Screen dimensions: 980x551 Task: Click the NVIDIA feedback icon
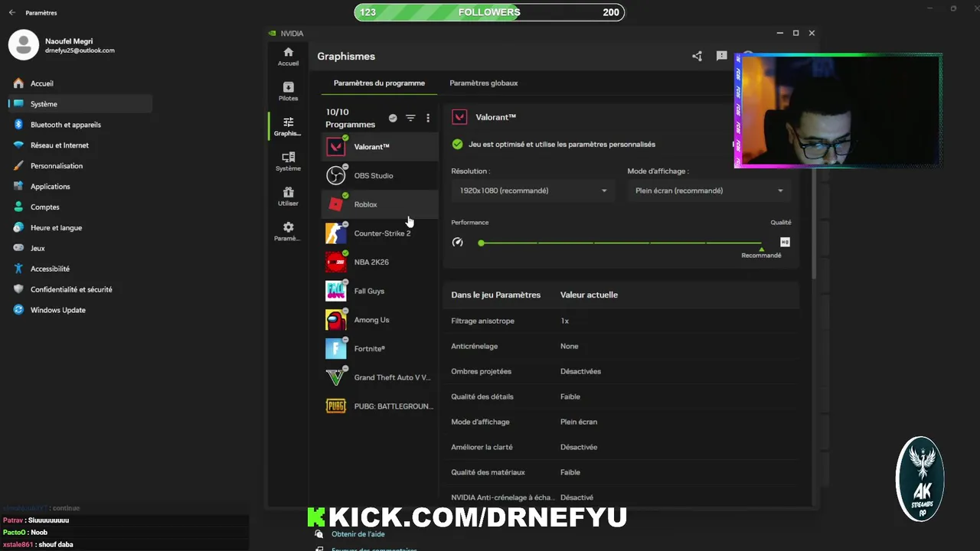(x=721, y=56)
